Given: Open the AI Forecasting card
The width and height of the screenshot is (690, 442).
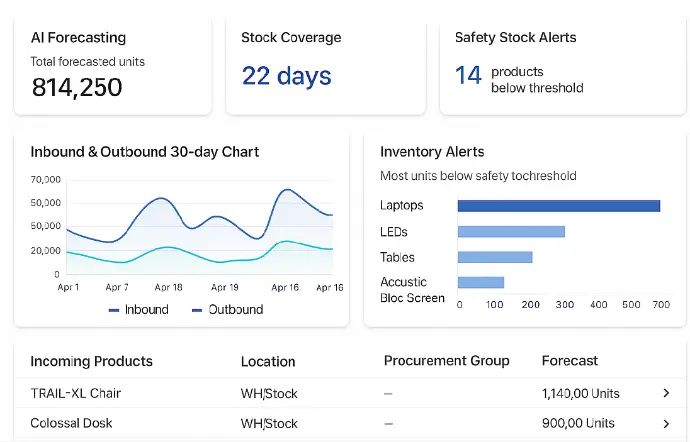Looking at the screenshot, I should pos(112,65).
